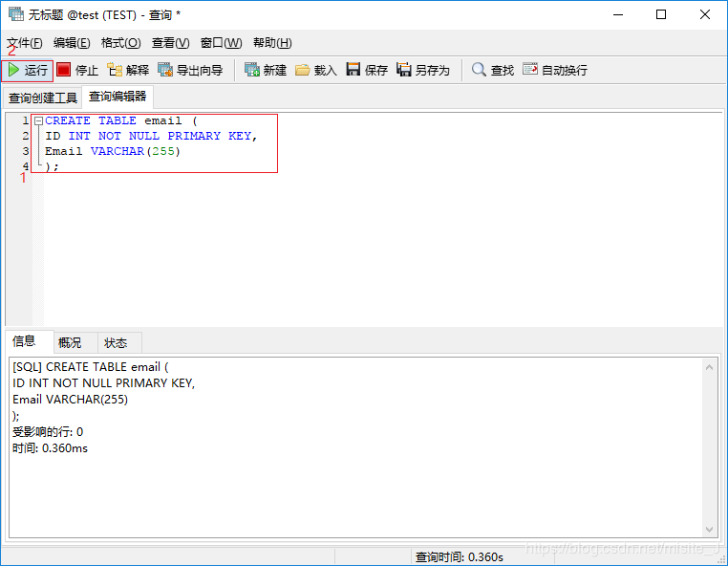Click line number 1 in the gutter
This screenshot has height=566, width=728.
(x=26, y=120)
